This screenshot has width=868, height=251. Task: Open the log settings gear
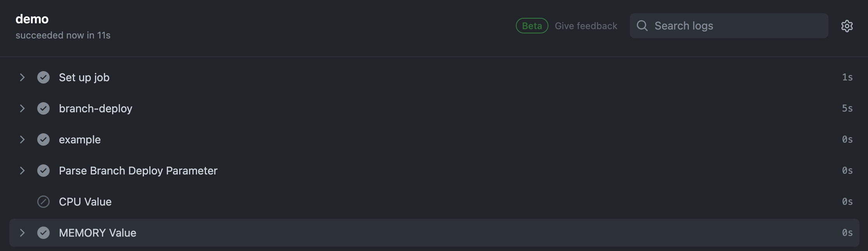(x=847, y=26)
